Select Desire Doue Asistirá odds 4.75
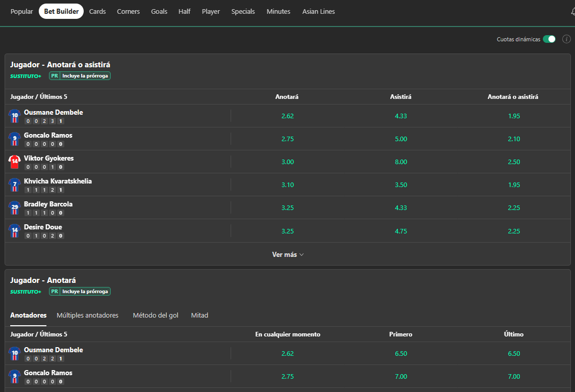This screenshot has height=392, width=575. 401,231
